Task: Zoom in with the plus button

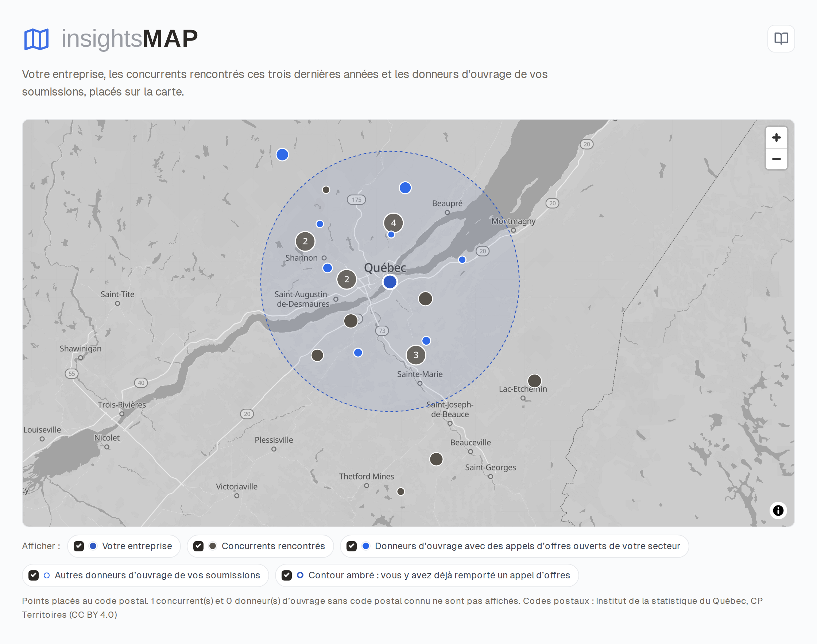Action: pyautogui.click(x=776, y=137)
